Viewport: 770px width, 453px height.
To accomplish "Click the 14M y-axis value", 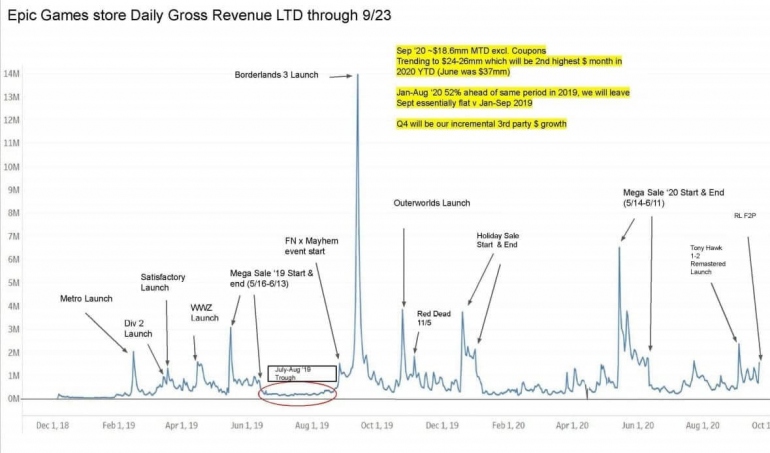I will click(11, 74).
